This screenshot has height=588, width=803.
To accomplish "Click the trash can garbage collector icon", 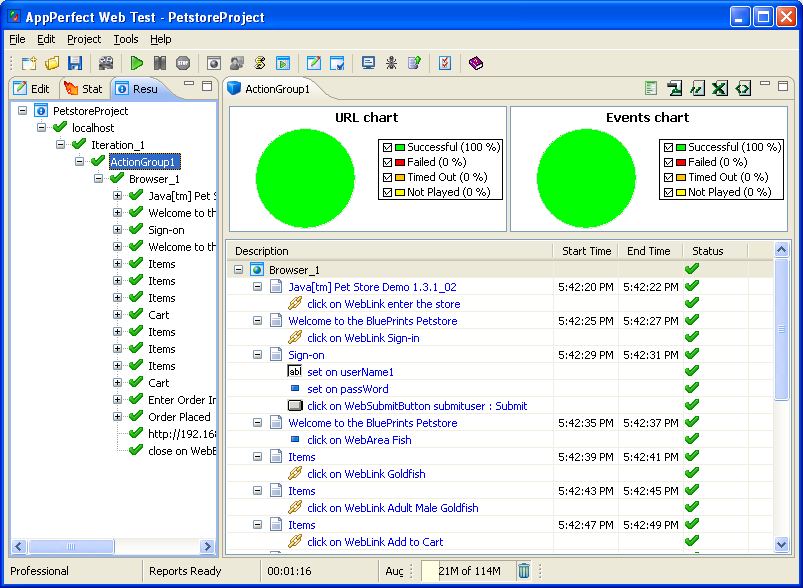I will click(524, 571).
